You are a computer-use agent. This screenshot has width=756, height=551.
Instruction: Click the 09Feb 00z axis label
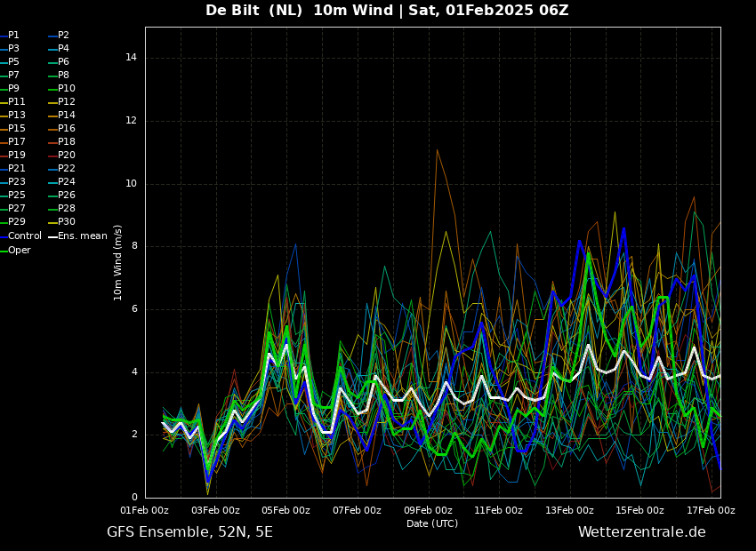coord(428,510)
